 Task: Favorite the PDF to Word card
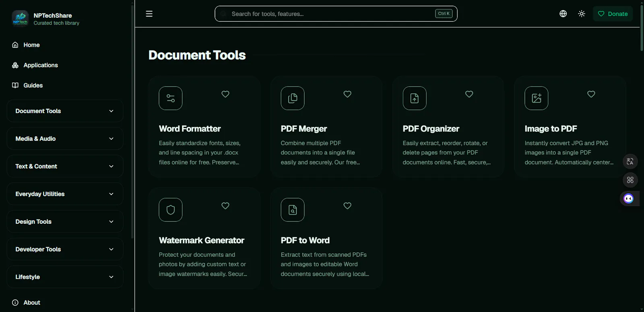click(347, 206)
